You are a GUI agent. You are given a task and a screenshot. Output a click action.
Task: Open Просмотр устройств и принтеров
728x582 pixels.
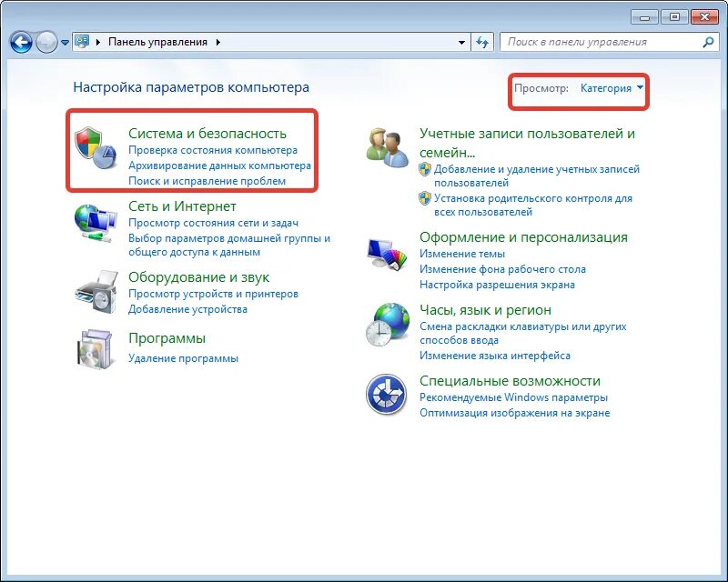pos(213,294)
